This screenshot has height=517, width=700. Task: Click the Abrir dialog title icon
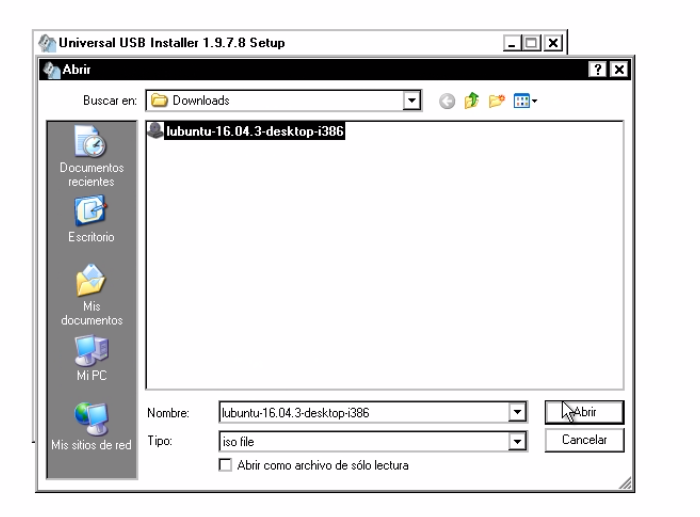pos(51,70)
